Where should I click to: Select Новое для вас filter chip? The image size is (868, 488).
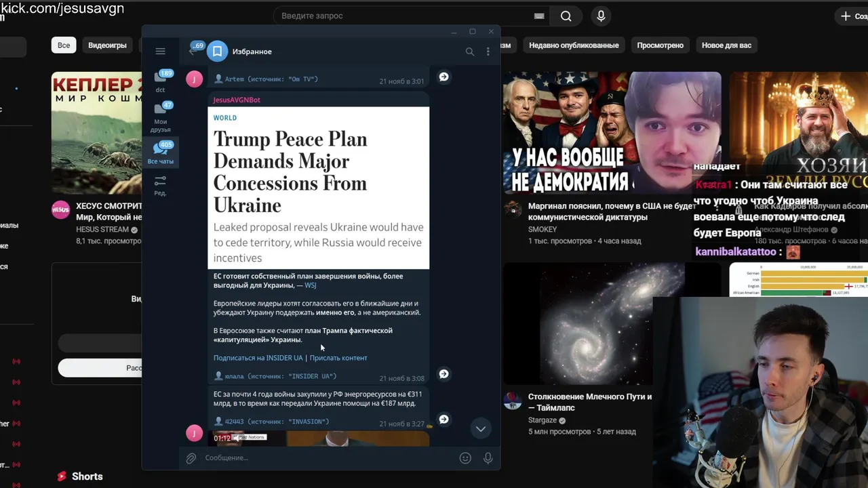point(726,45)
